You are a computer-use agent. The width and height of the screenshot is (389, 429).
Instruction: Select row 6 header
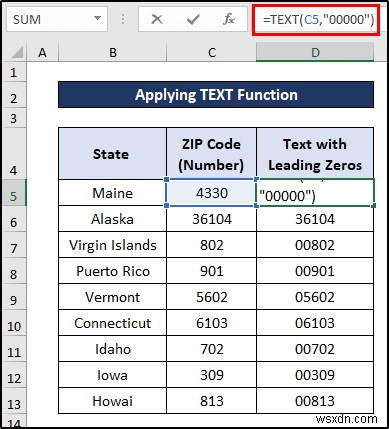click(14, 218)
